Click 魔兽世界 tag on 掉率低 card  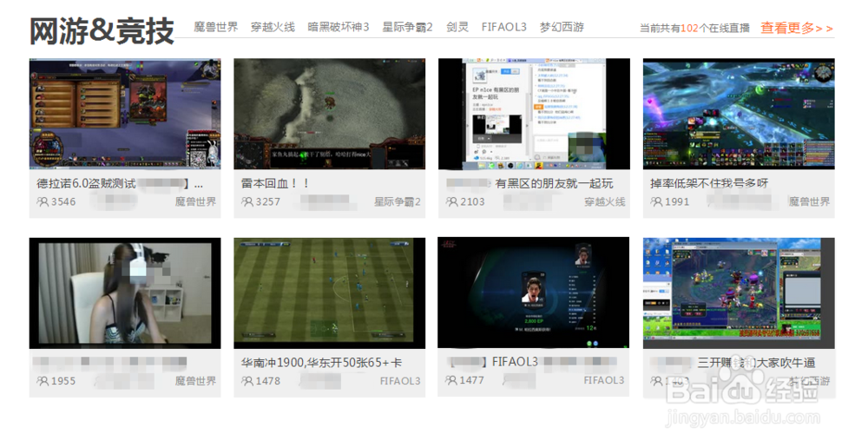point(809,202)
